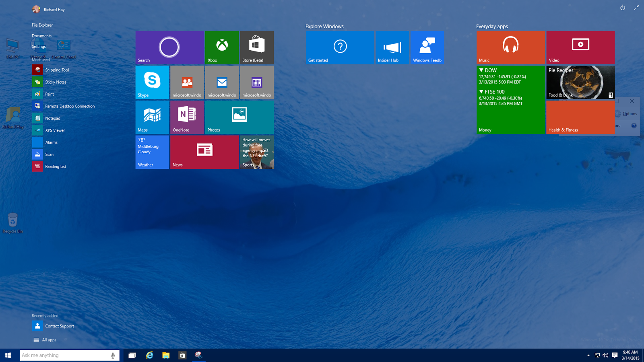The width and height of the screenshot is (644, 362).
Task: Open Notepad from the Most used list
Action: point(46,118)
